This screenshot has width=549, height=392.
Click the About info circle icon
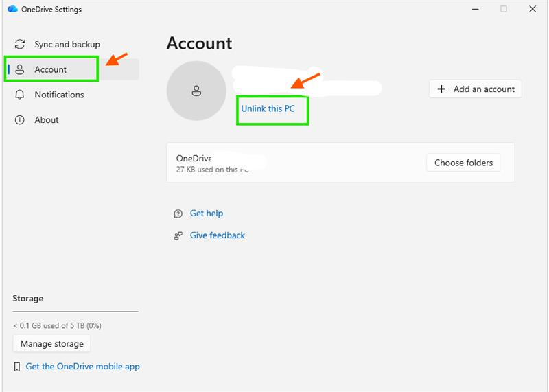click(x=20, y=120)
